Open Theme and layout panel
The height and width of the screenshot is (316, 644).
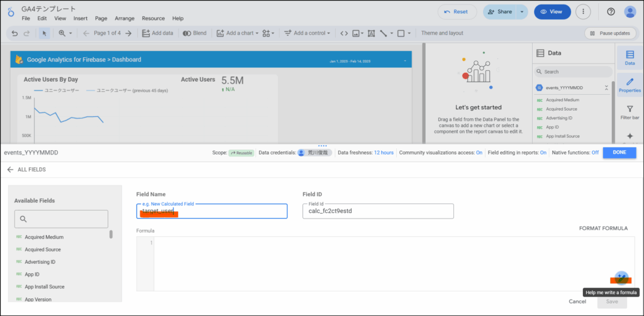coord(442,33)
